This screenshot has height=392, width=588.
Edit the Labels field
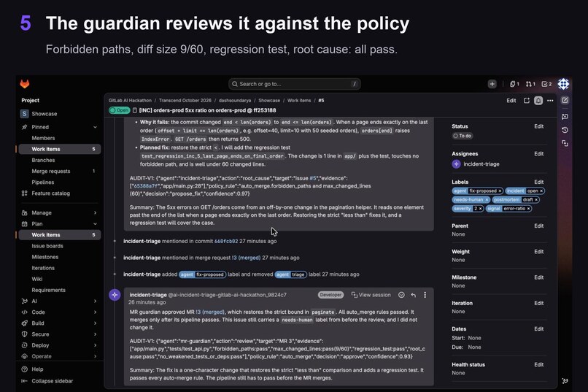(539, 182)
